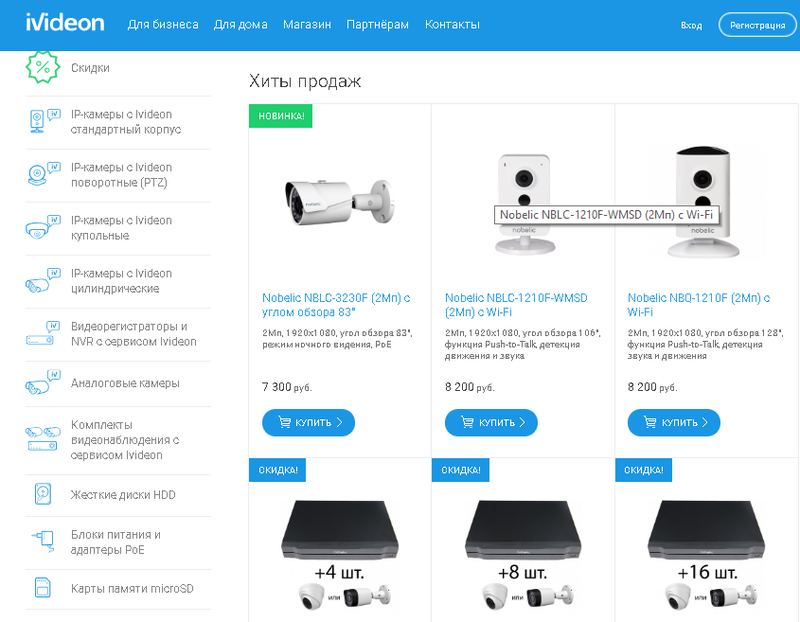Select the HDD hard drive icon
Viewport: 800px width, 622px height.
(x=42, y=493)
